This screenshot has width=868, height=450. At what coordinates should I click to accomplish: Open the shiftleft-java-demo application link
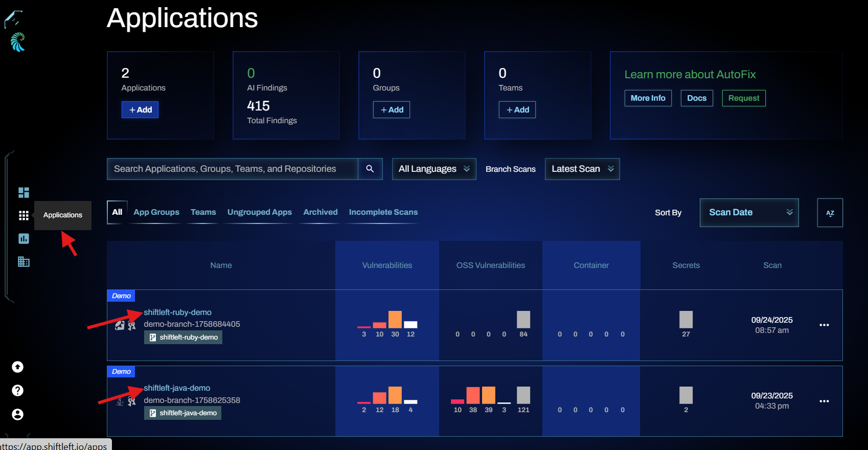click(177, 388)
